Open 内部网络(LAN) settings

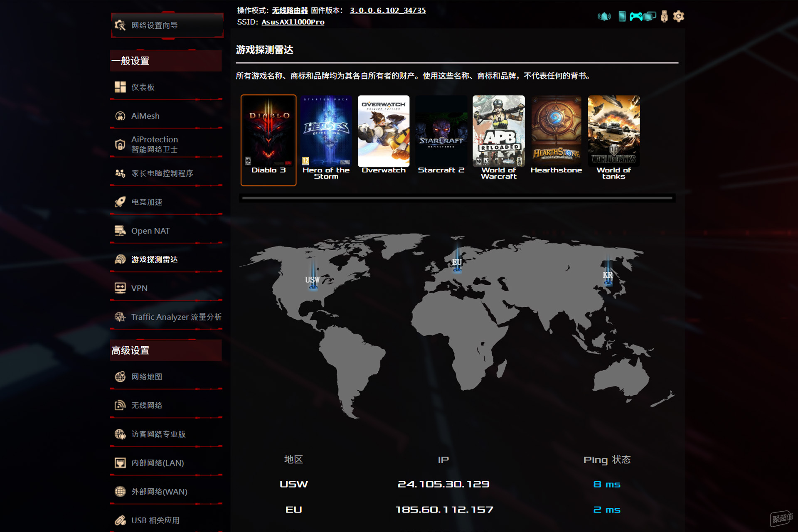[166, 463]
